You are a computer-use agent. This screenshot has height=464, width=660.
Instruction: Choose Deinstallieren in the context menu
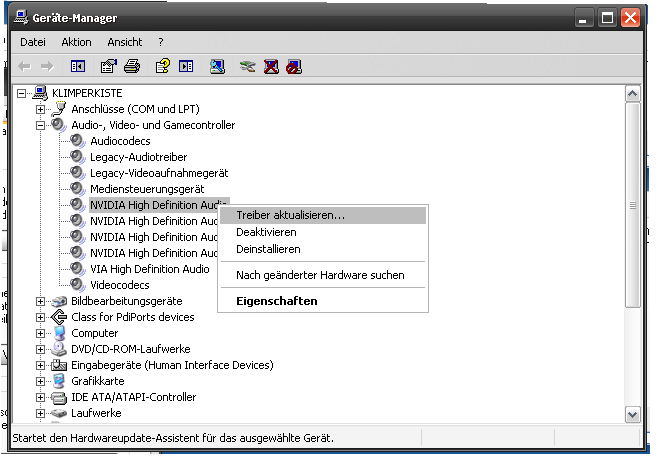click(x=323, y=249)
